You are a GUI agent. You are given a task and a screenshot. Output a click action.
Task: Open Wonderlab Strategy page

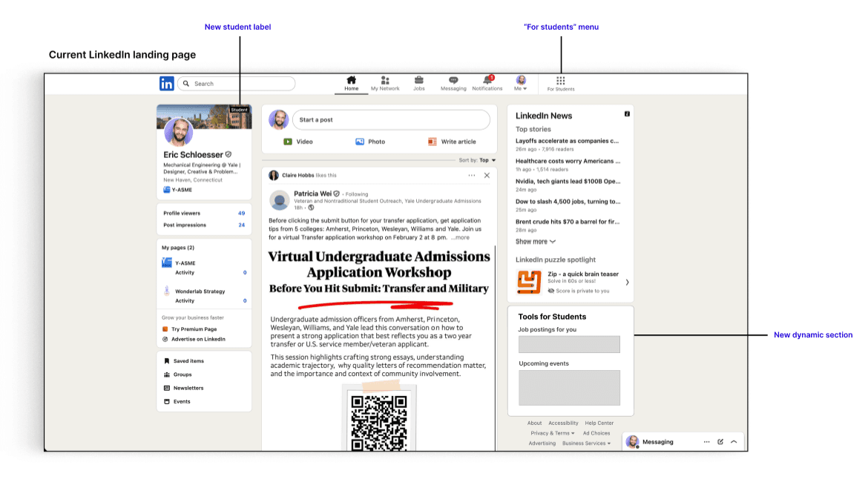point(200,291)
